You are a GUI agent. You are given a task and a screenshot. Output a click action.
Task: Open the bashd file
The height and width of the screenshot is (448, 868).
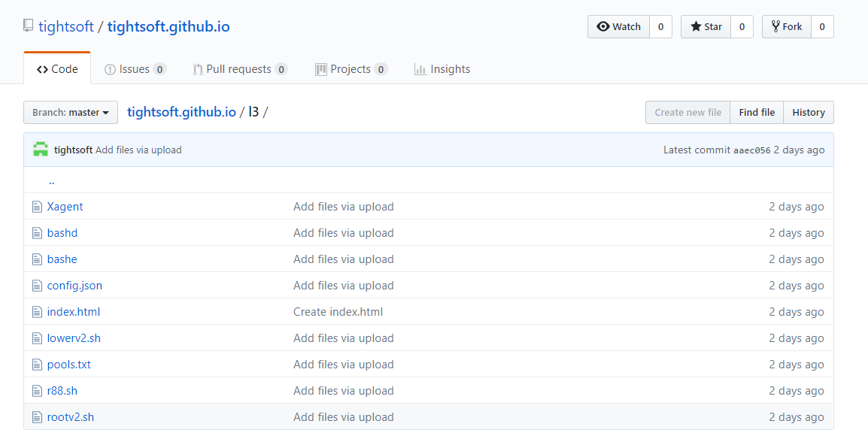[62, 233]
